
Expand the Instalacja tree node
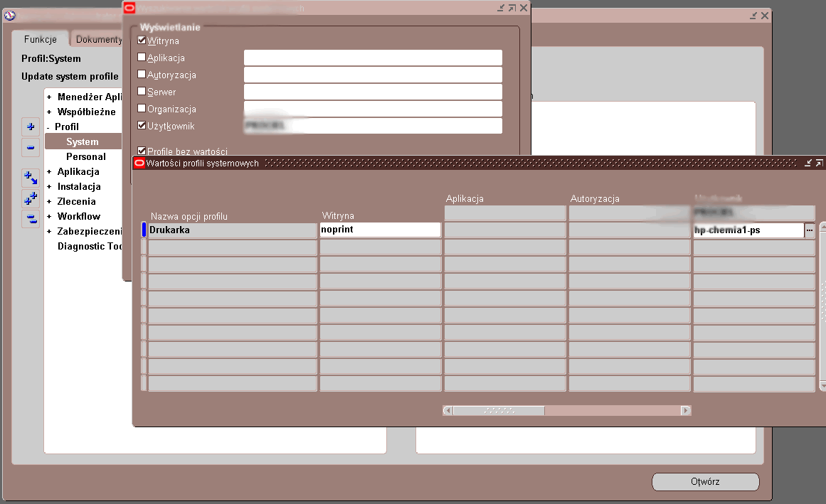(x=49, y=187)
